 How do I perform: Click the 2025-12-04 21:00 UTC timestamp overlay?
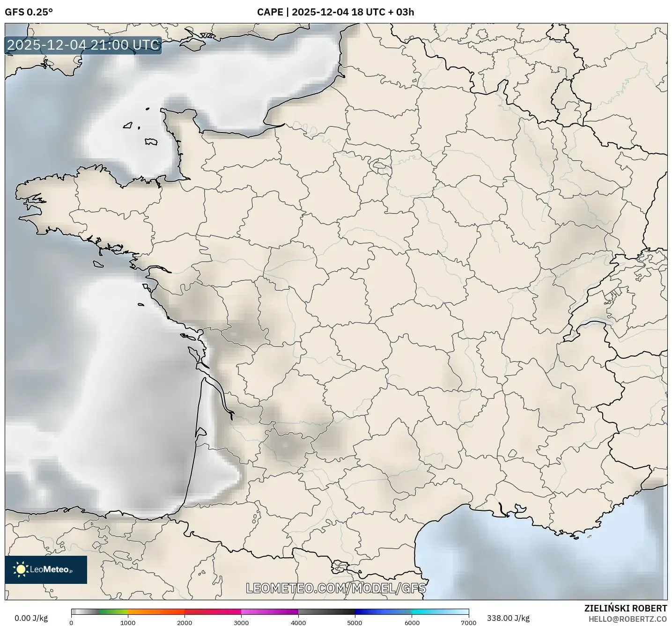[x=82, y=45]
